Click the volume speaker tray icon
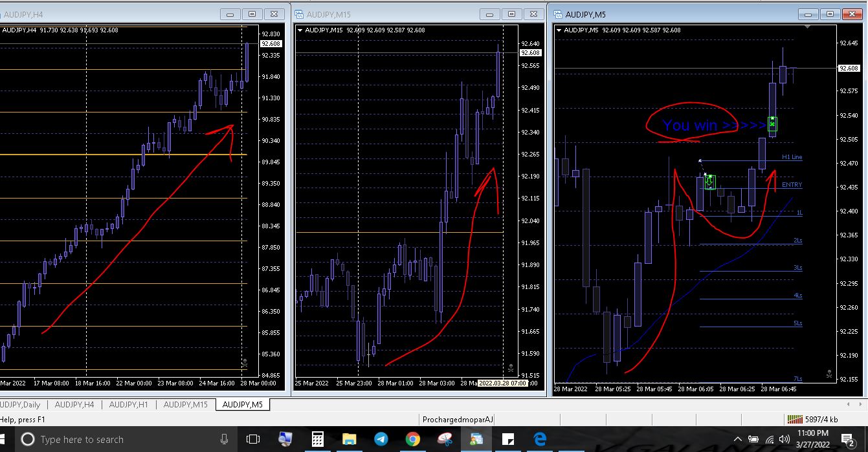 (x=785, y=439)
